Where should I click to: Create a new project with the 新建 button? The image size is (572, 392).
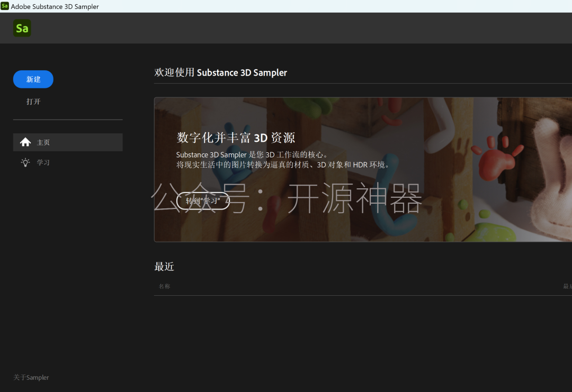pos(33,79)
